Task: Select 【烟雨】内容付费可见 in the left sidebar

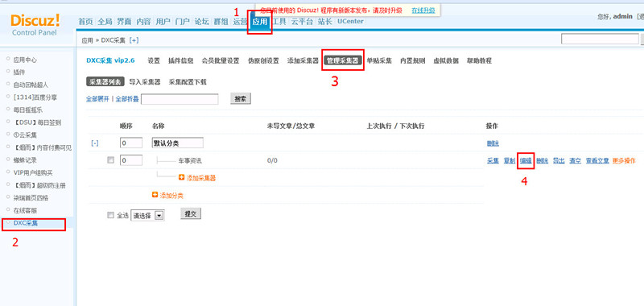Action: coord(43,147)
